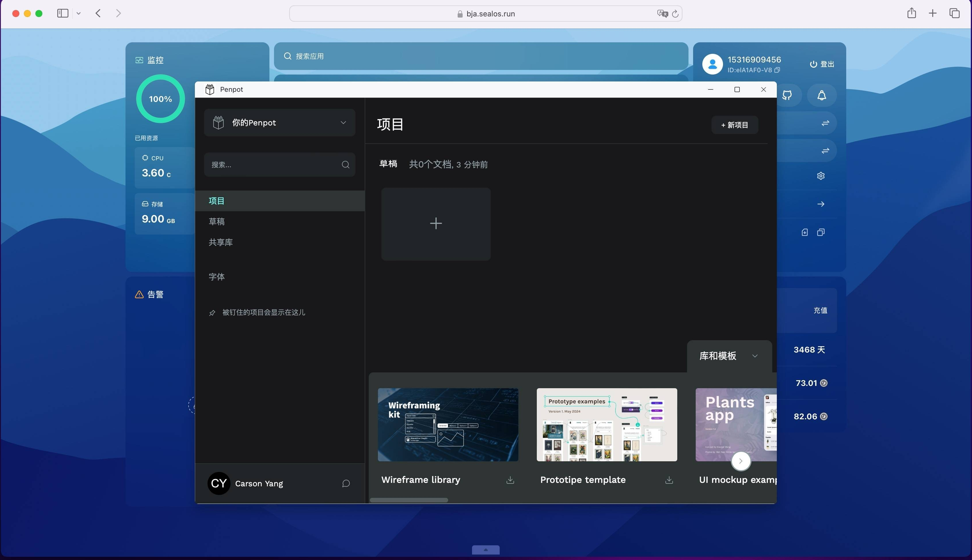The height and width of the screenshot is (560, 972).
Task: Click the templates horizontal scrollbar
Action: pos(409,500)
